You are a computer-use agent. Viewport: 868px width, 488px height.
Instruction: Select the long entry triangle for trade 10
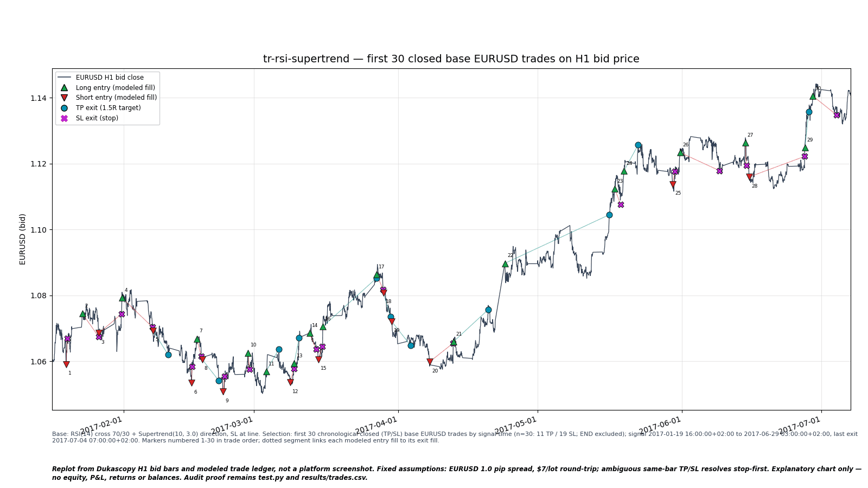click(248, 353)
